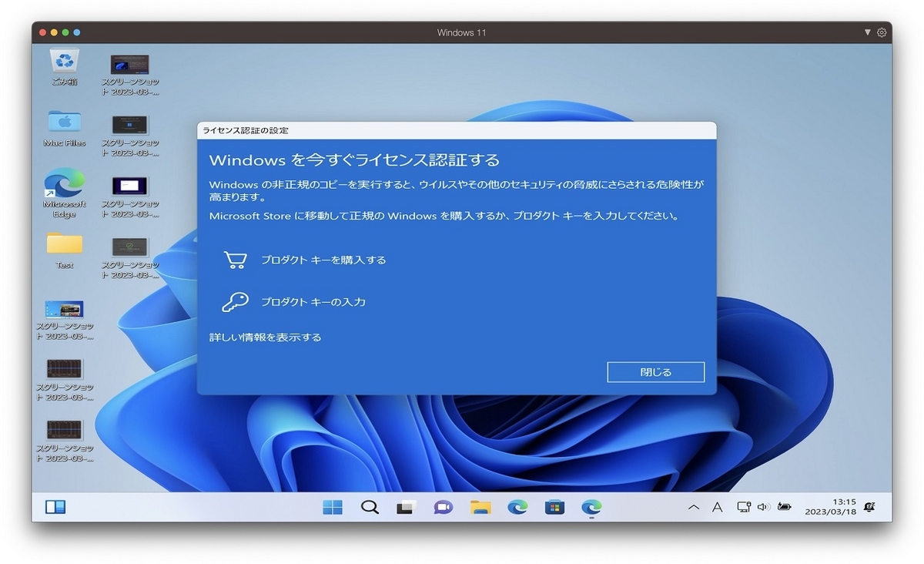Select プロダクト キーの入力 option
Viewport: 924px width, 564px height.
click(x=313, y=302)
